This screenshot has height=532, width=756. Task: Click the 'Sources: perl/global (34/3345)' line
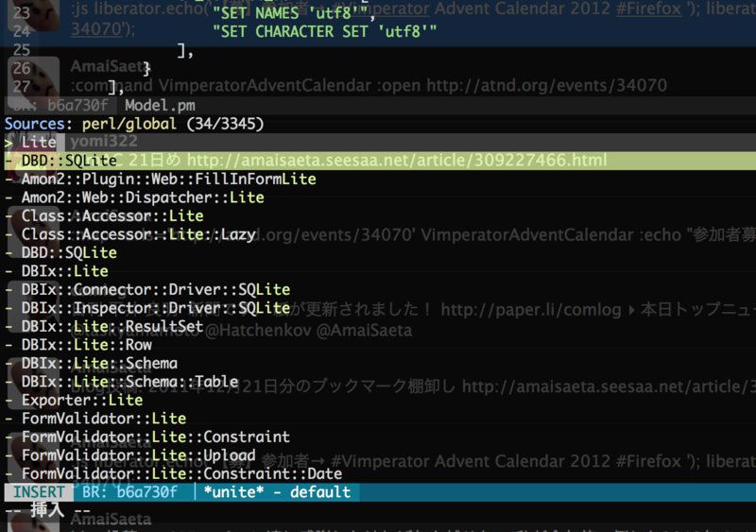coord(134,124)
